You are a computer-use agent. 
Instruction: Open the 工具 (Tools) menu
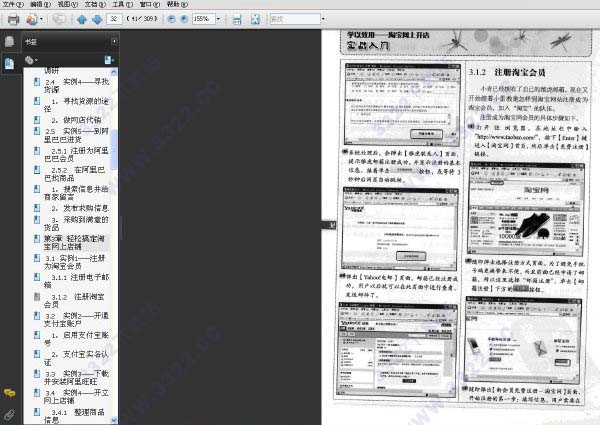122,4
